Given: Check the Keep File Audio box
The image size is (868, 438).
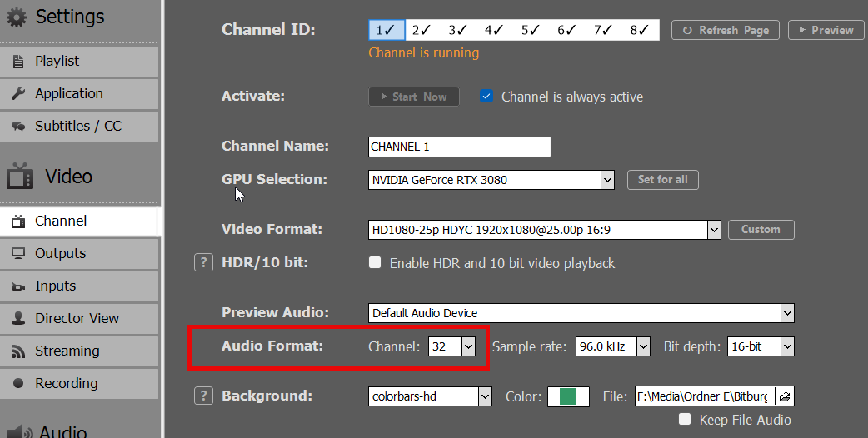Looking at the screenshot, I should click(x=685, y=419).
